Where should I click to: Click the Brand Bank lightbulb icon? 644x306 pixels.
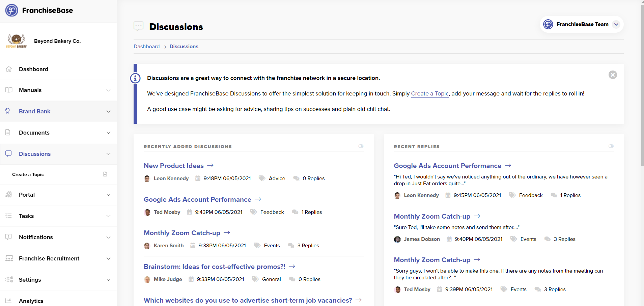point(8,111)
